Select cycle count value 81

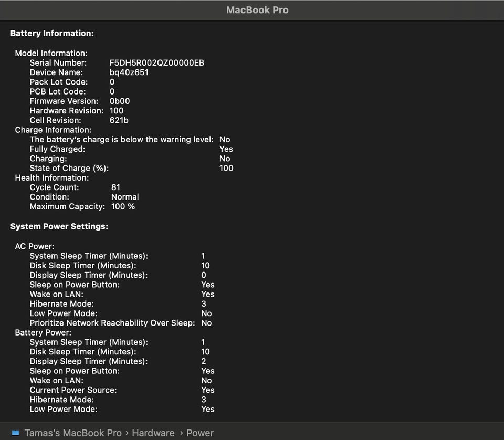tap(115, 187)
